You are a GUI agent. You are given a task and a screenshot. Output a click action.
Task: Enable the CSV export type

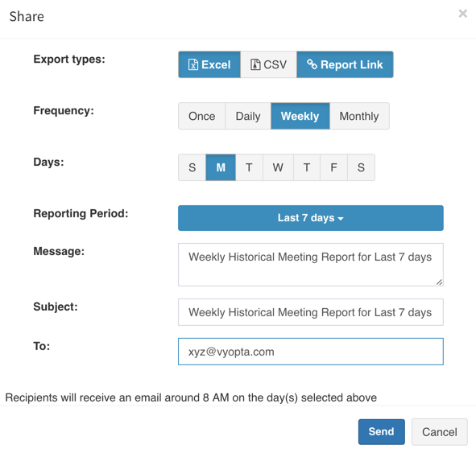[268, 64]
